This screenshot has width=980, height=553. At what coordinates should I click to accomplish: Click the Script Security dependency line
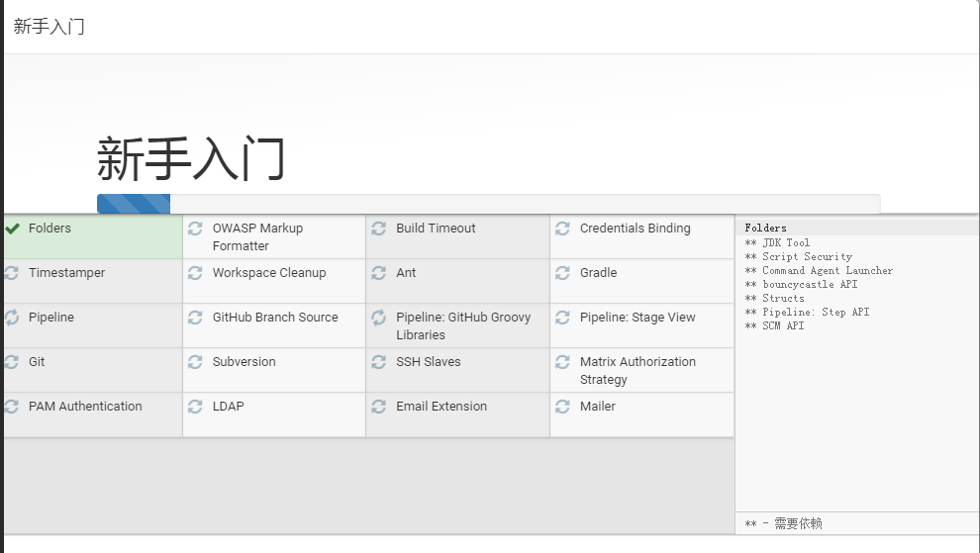point(798,256)
